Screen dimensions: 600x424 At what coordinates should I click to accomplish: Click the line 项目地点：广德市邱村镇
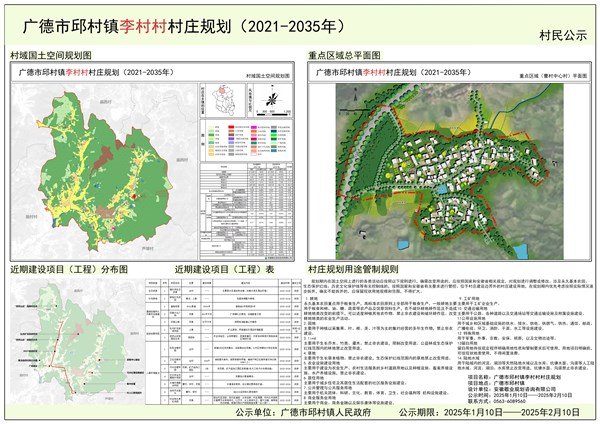coord(496,383)
